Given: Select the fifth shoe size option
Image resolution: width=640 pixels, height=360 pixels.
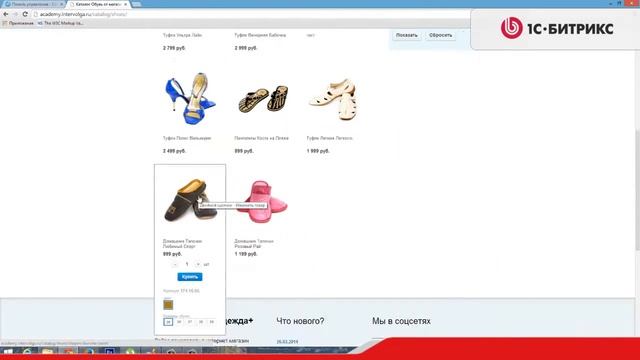Looking at the screenshot, I should tap(211, 322).
